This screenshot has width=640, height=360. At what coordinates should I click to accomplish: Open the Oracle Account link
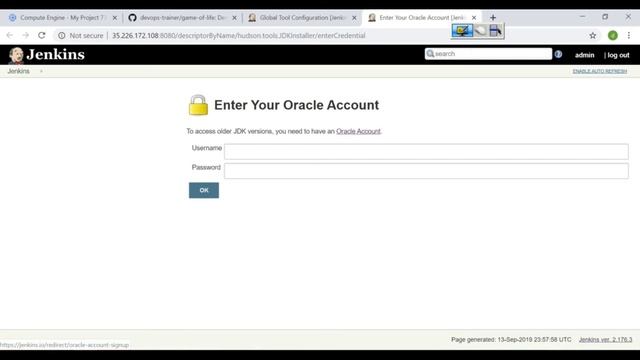(x=358, y=131)
